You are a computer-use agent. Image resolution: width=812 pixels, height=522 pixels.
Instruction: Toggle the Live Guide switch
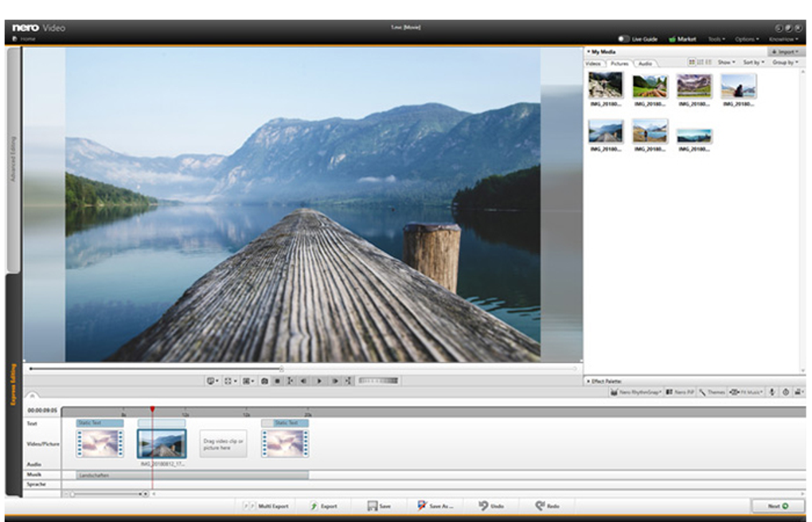[623, 39]
